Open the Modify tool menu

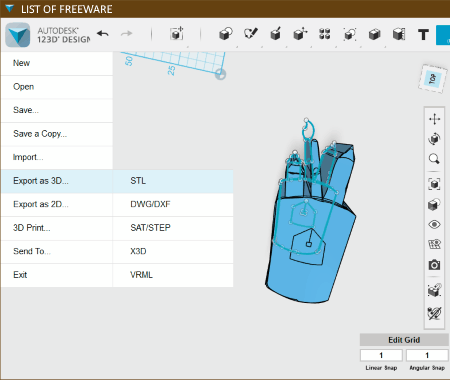tap(300, 34)
